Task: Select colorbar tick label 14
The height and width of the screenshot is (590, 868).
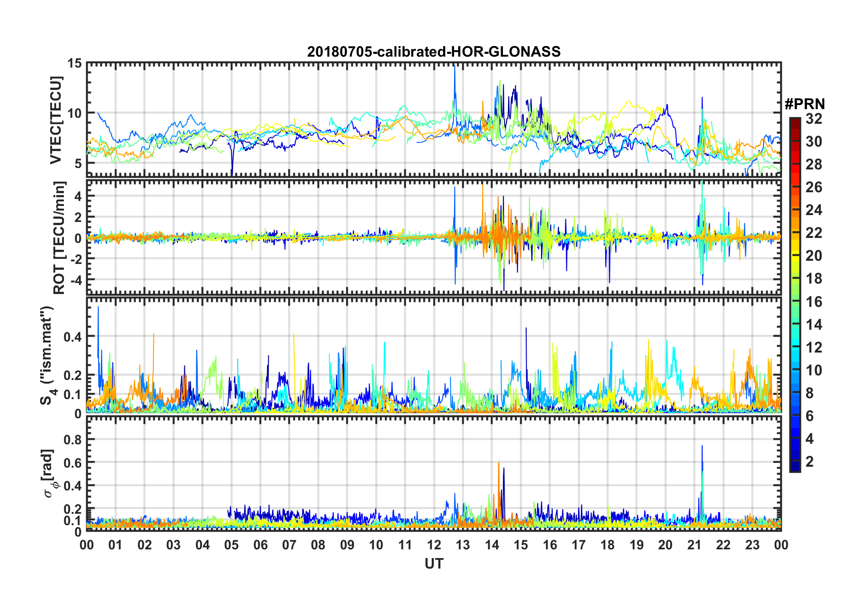Action: 814,325
